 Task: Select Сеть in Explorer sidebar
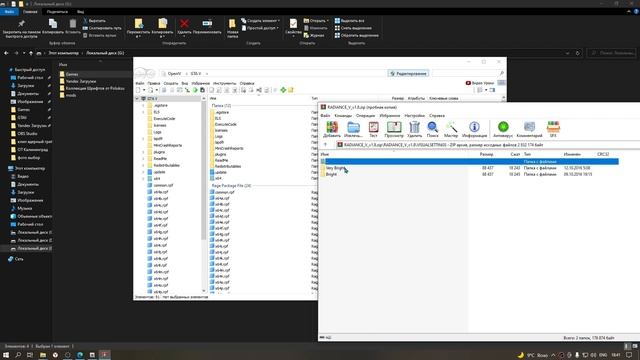point(18,259)
